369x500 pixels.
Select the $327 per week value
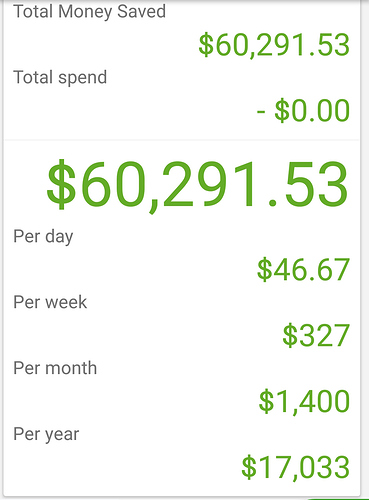[316, 335]
